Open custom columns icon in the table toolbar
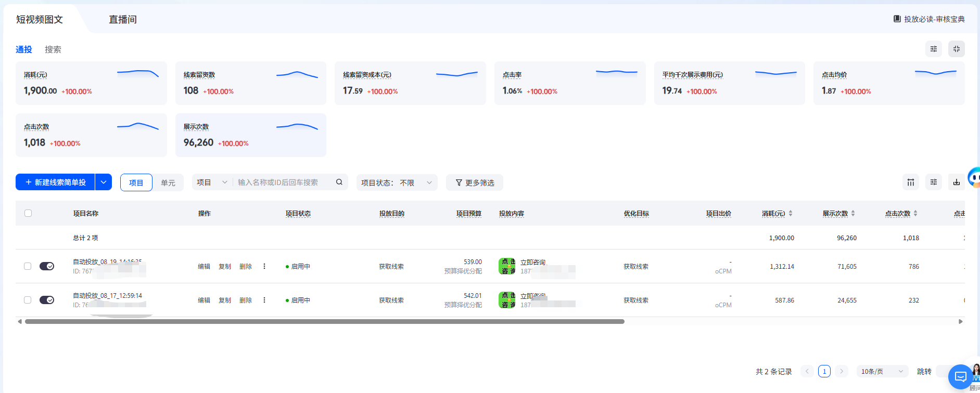 point(911,182)
